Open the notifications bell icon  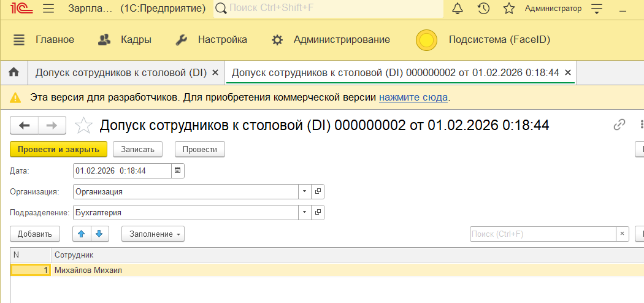tap(458, 9)
